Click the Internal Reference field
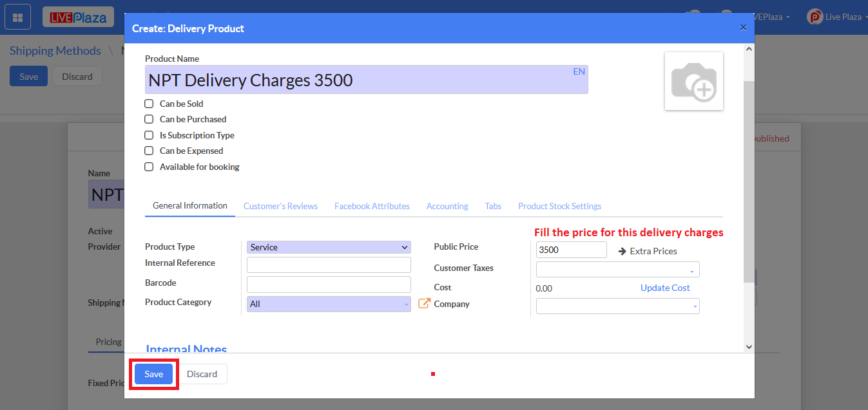This screenshot has width=868, height=410. pos(329,265)
